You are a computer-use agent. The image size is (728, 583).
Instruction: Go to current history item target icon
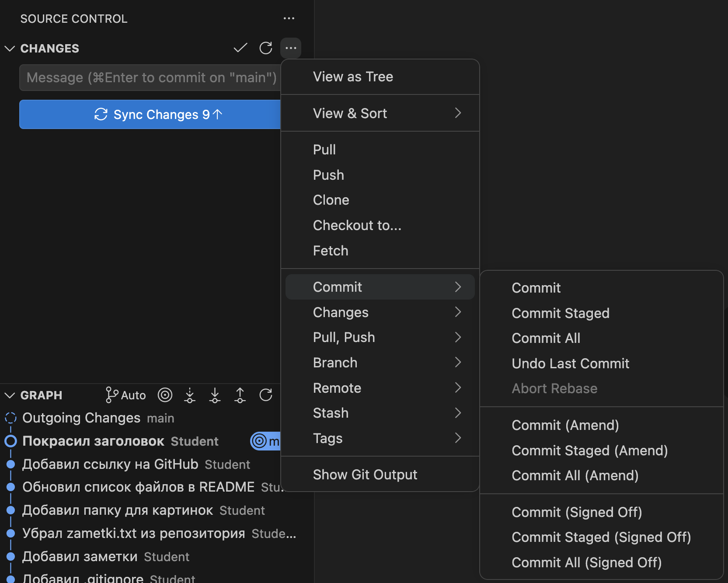click(x=165, y=395)
